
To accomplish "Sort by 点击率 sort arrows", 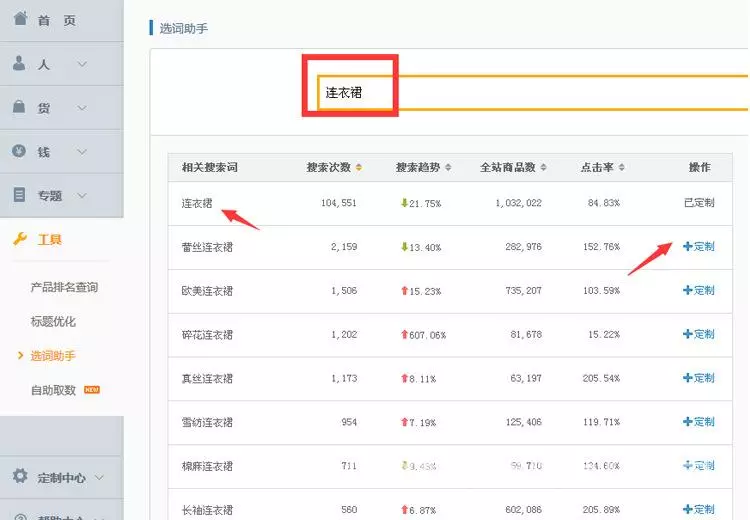I will pyautogui.click(x=621, y=167).
